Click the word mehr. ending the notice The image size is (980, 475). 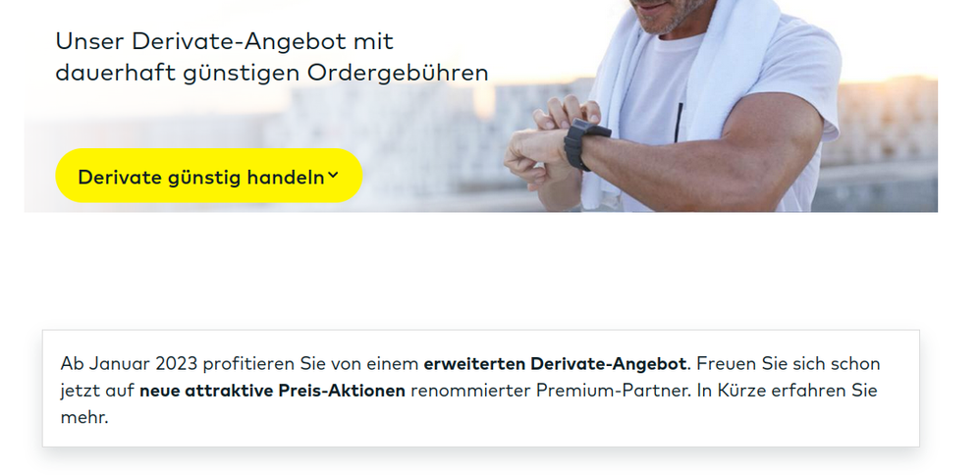(84, 417)
